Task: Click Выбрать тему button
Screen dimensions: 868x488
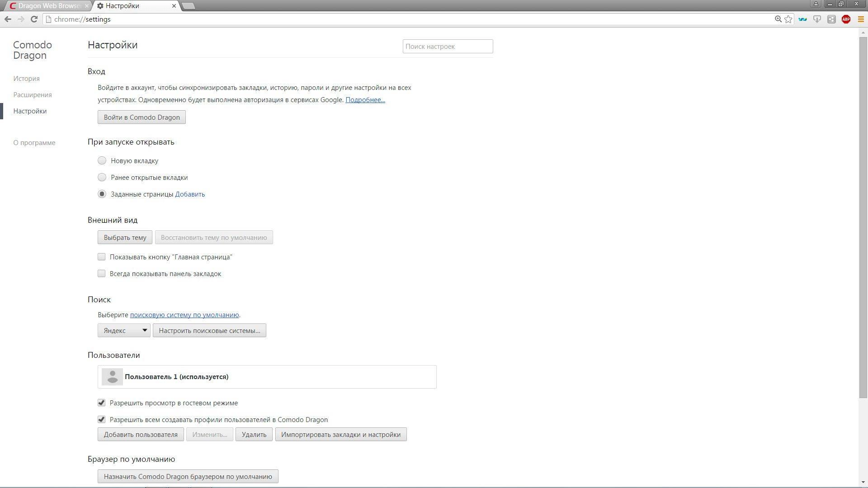Action: (x=125, y=237)
